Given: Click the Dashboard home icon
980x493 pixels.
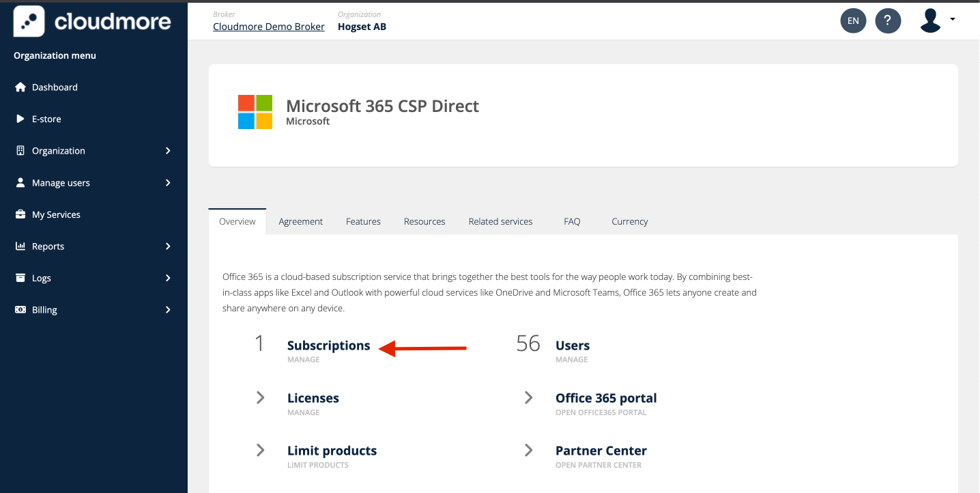Looking at the screenshot, I should coord(20,87).
